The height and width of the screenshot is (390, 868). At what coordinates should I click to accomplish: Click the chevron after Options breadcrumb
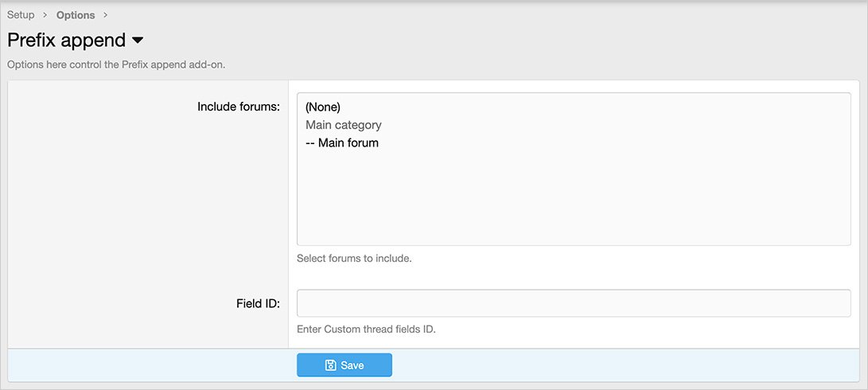click(x=106, y=15)
